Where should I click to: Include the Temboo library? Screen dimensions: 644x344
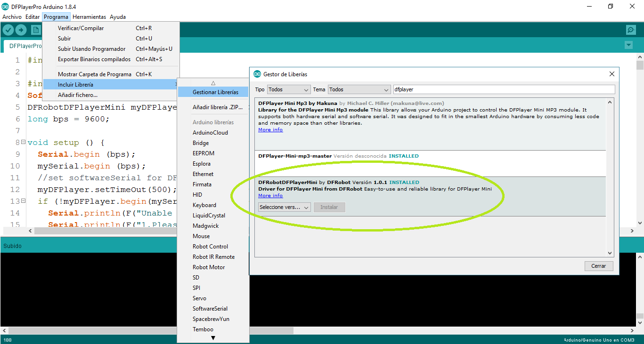pos(213,329)
